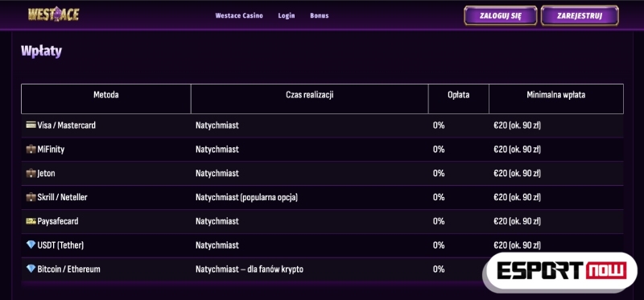
Task: Click the USDT (Tether) diamond icon
Action: 31,245
